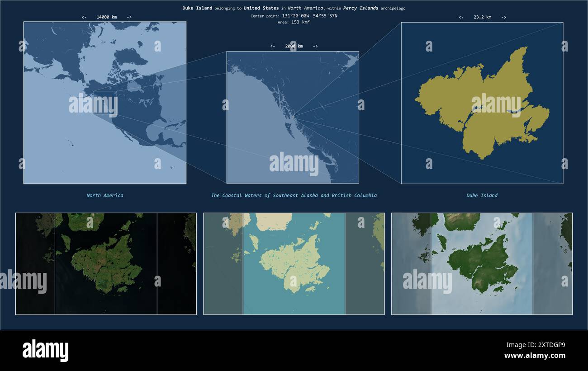Screen dimensions: 588x371
Task: Click the 14000 km scale label
Action: (107, 17)
